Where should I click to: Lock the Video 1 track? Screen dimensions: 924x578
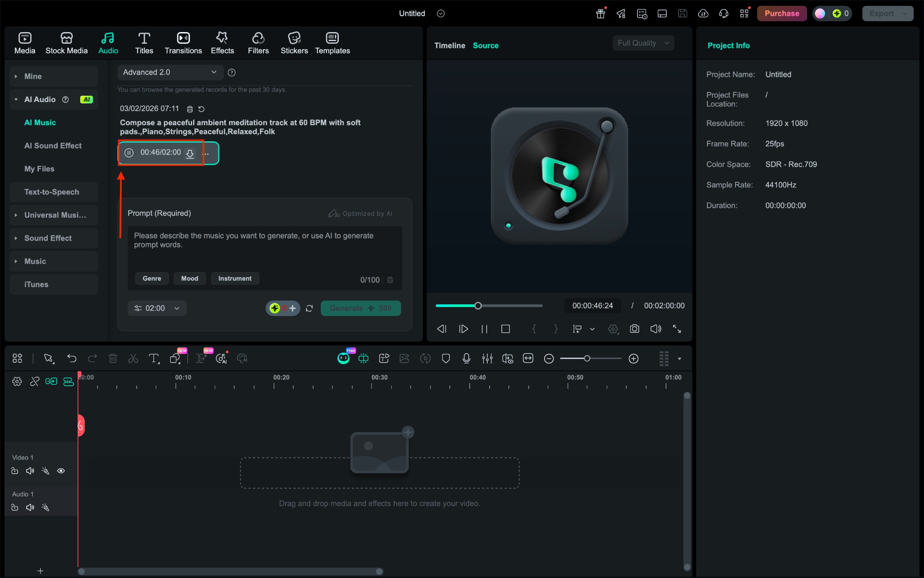click(x=15, y=471)
